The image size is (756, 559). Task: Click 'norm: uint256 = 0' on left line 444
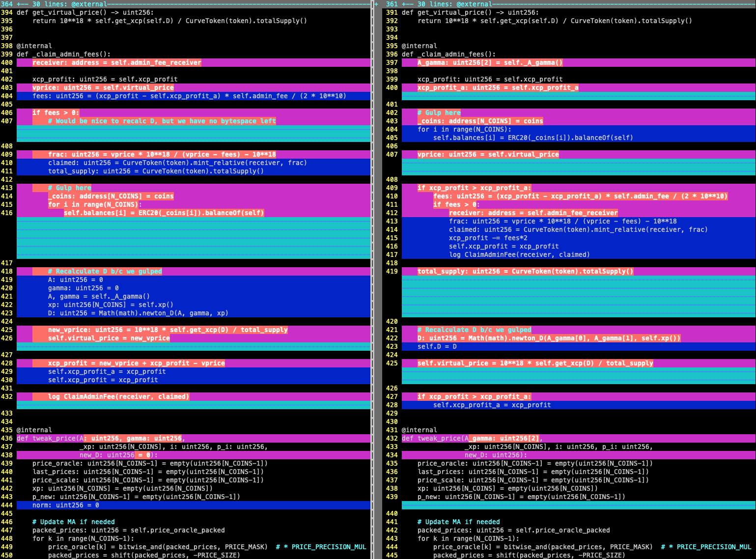pos(66,505)
